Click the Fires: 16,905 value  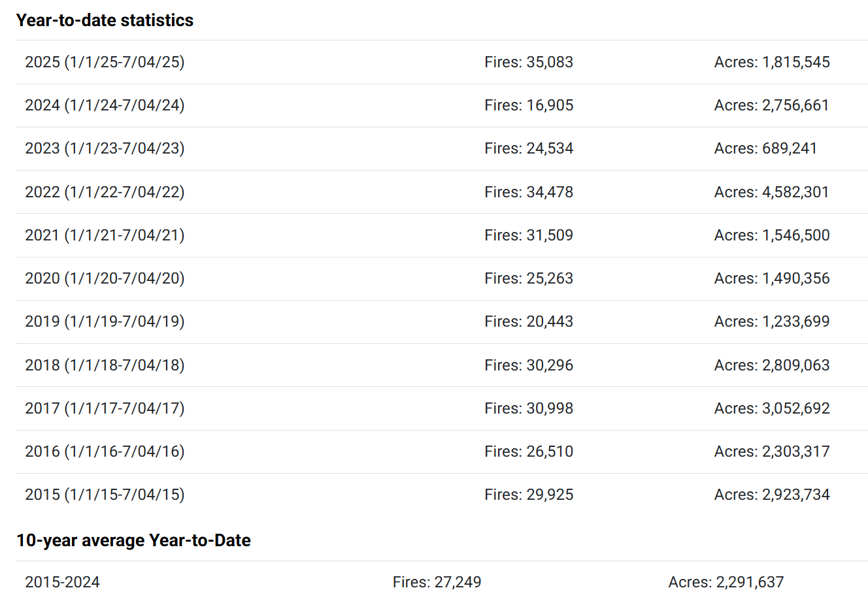[529, 105]
